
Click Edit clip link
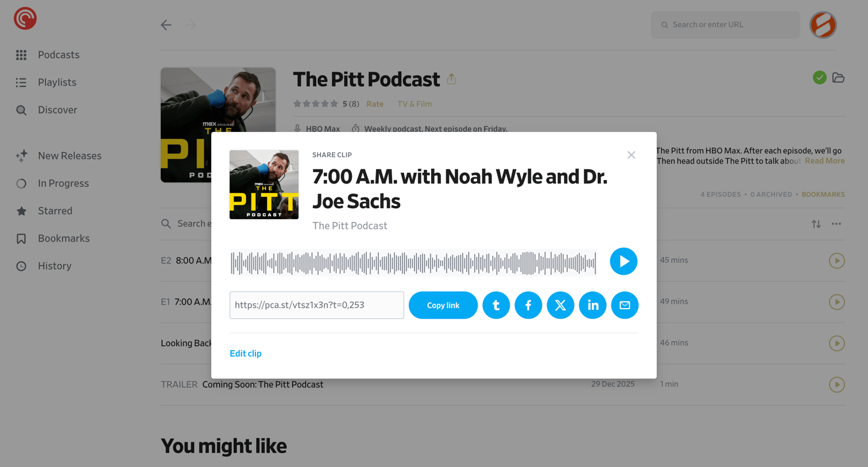tap(246, 353)
